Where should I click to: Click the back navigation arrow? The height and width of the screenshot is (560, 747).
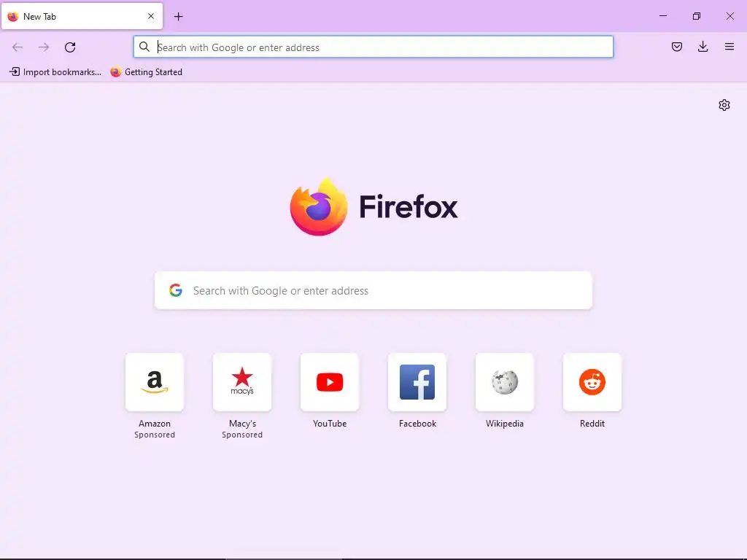click(x=18, y=47)
